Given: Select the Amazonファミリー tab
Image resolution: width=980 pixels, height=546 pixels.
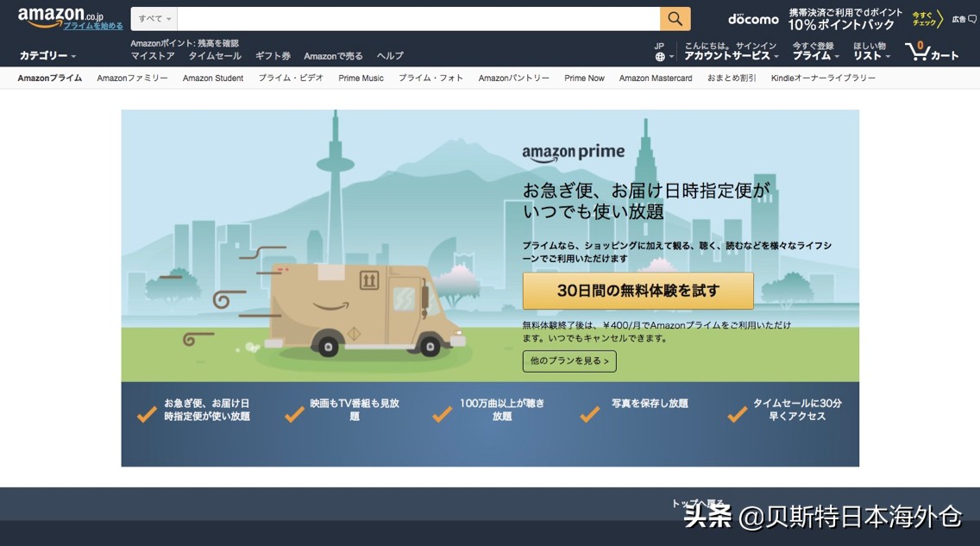Looking at the screenshot, I should [x=133, y=78].
